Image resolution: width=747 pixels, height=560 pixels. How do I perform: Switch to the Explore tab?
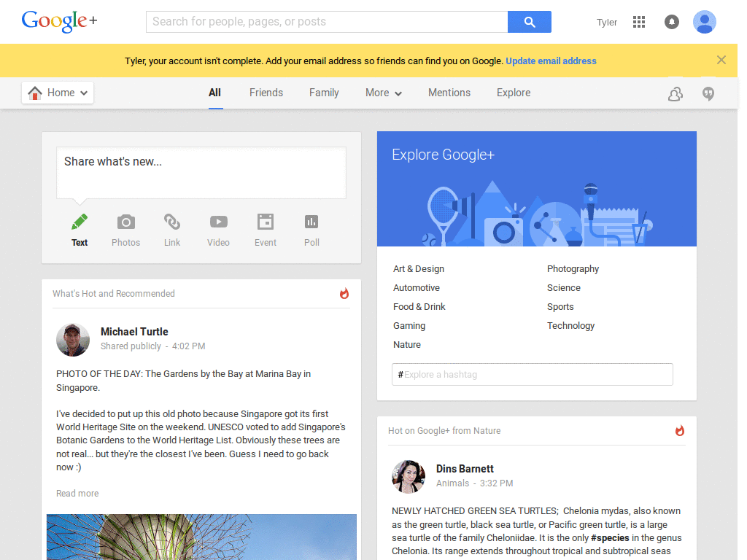(514, 93)
